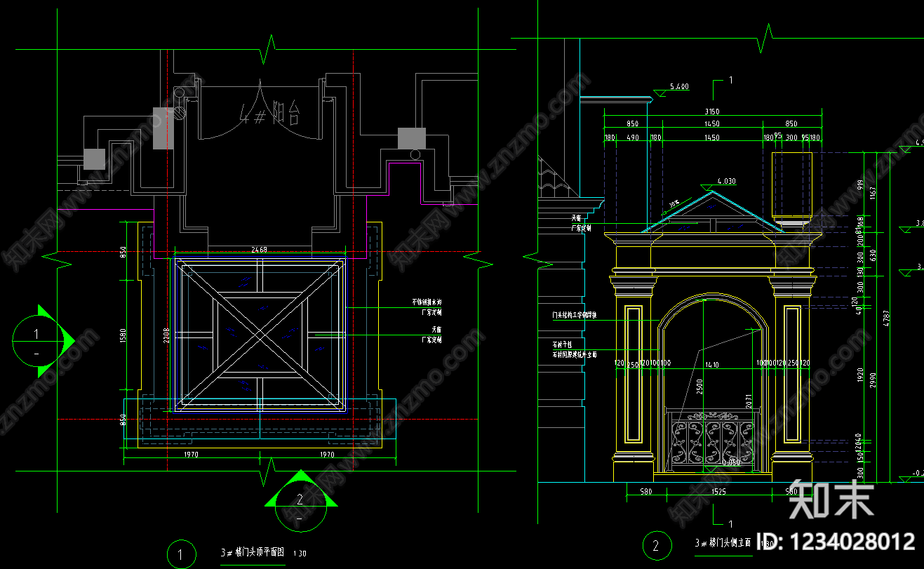Click the 3150 overall width dimension
The image size is (924, 569).
pyautogui.click(x=711, y=112)
